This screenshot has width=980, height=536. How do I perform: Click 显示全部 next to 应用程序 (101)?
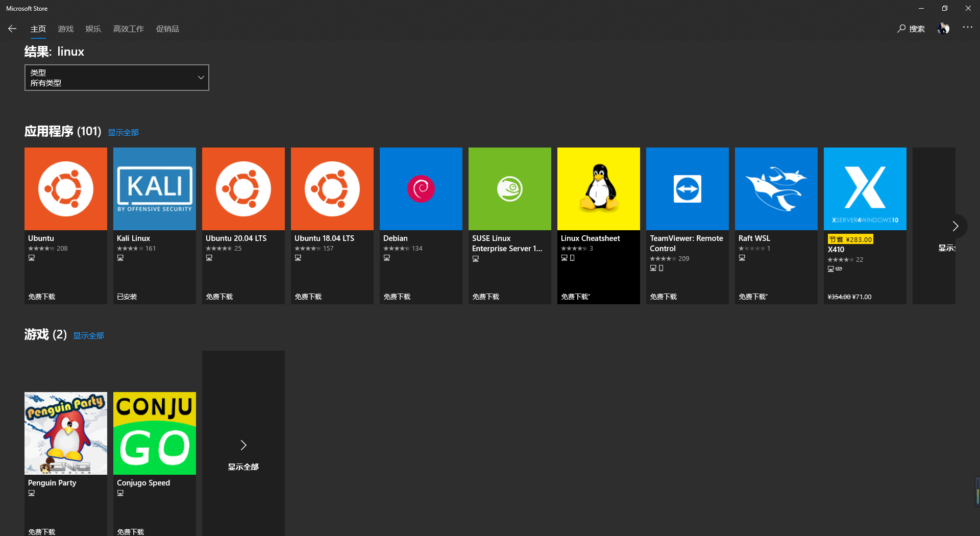[x=123, y=132]
